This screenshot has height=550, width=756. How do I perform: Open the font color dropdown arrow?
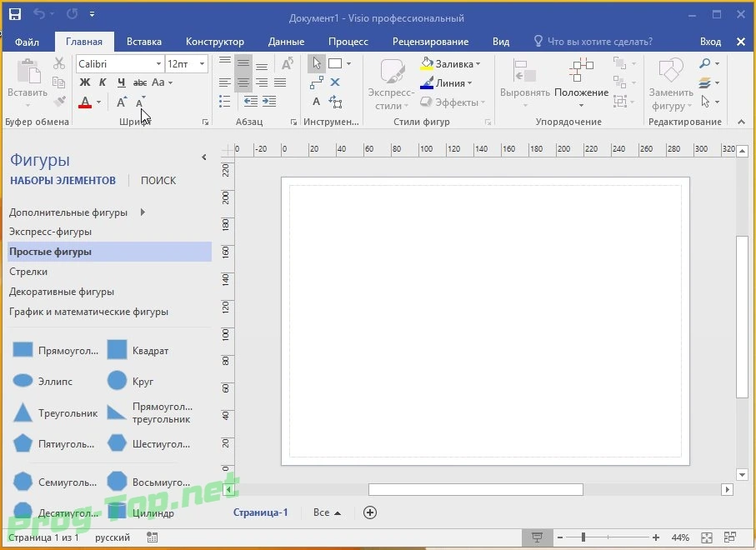pos(99,102)
